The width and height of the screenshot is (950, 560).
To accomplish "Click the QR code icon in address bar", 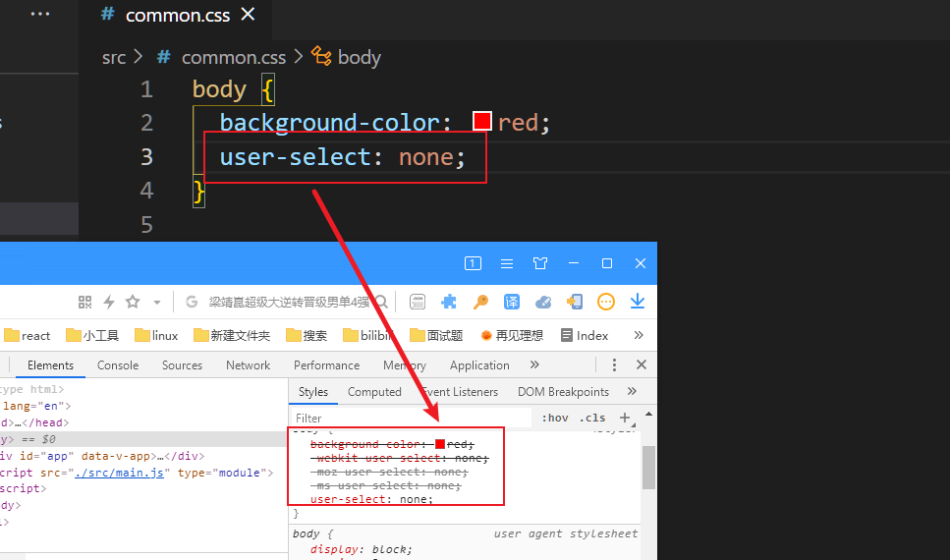I will 84,302.
